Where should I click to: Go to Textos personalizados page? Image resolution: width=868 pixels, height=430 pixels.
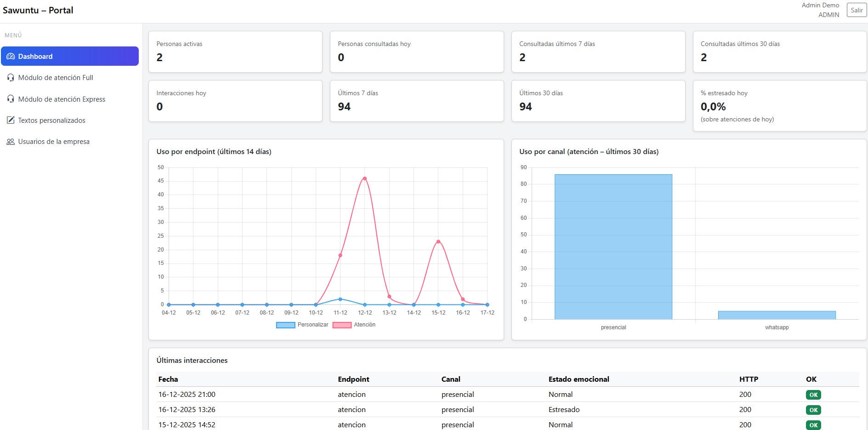[x=51, y=120]
